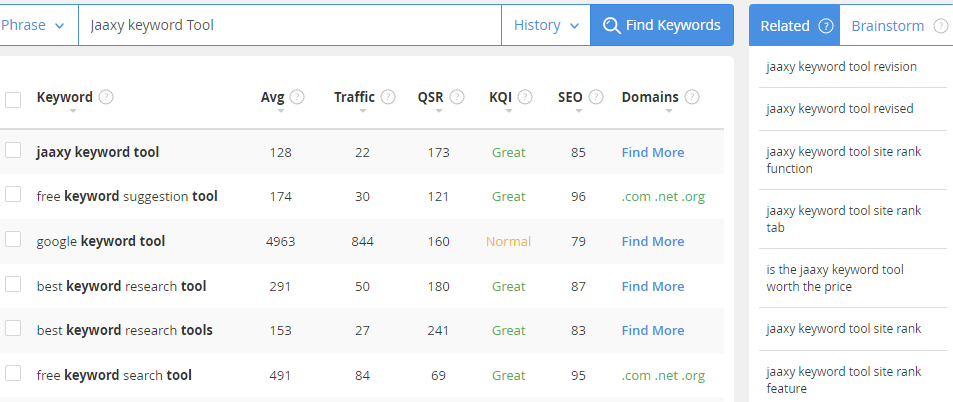Click the Traffic value 844
This screenshot has height=402, width=953.
click(362, 241)
